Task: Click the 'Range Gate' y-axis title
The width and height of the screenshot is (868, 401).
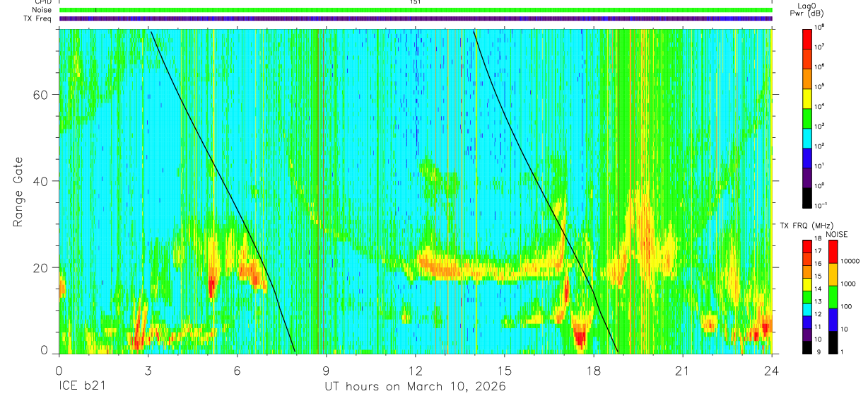Action: 18,190
